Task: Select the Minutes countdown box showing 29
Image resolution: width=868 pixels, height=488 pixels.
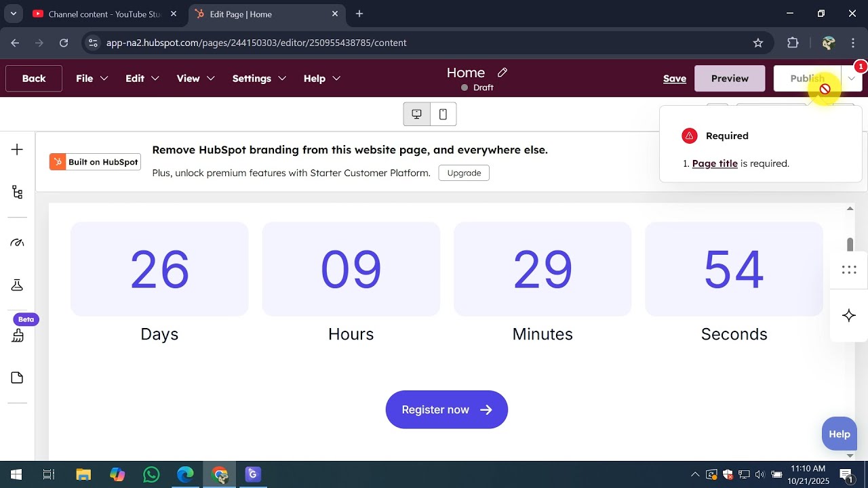Action: click(542, 269)
